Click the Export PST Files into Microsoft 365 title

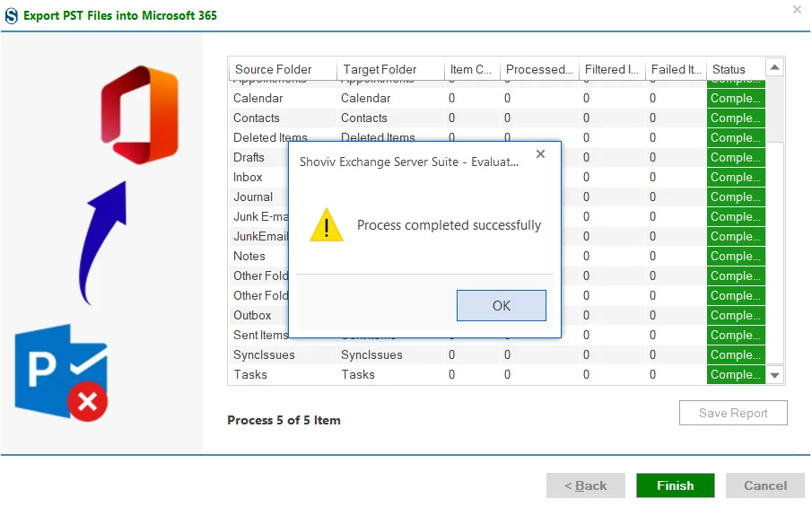[120, 15]
